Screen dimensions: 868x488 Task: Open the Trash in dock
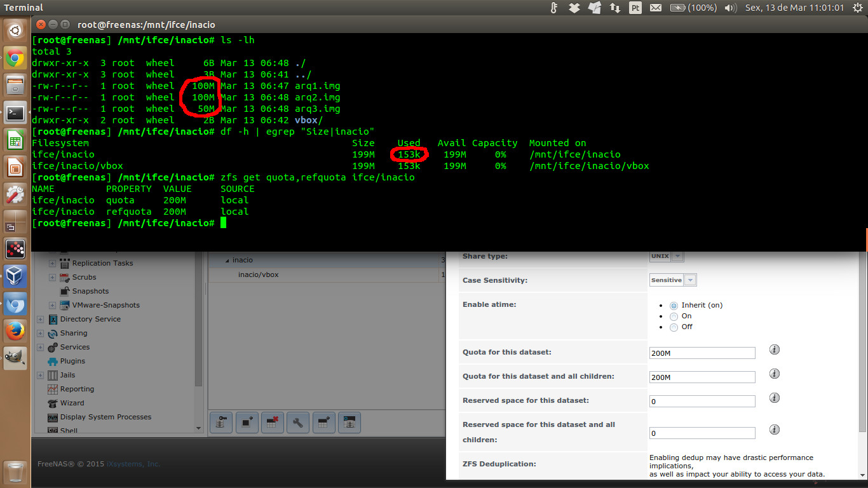(x=15, y=473)
